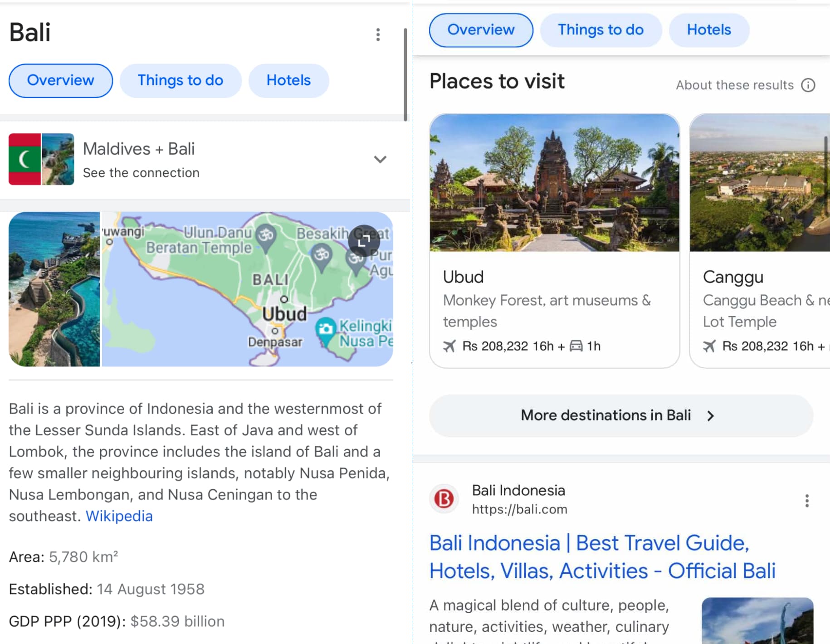Click the Maldives flag thumbnail

coord(24,159)
